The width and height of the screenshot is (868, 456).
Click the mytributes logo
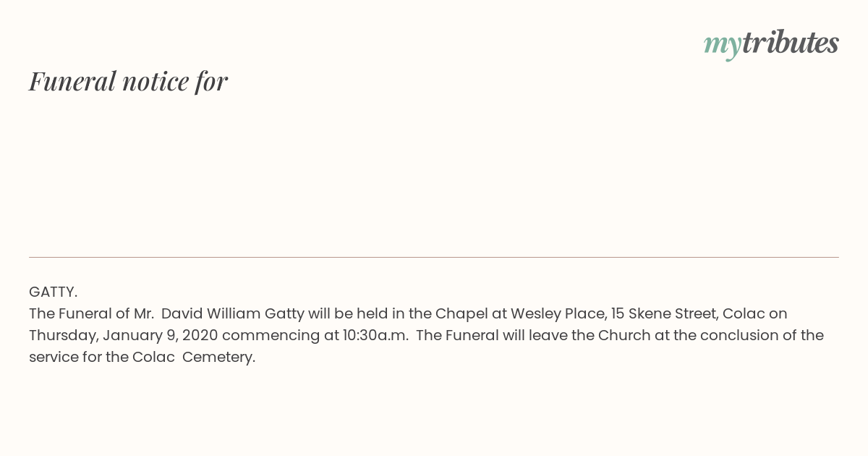771,44
